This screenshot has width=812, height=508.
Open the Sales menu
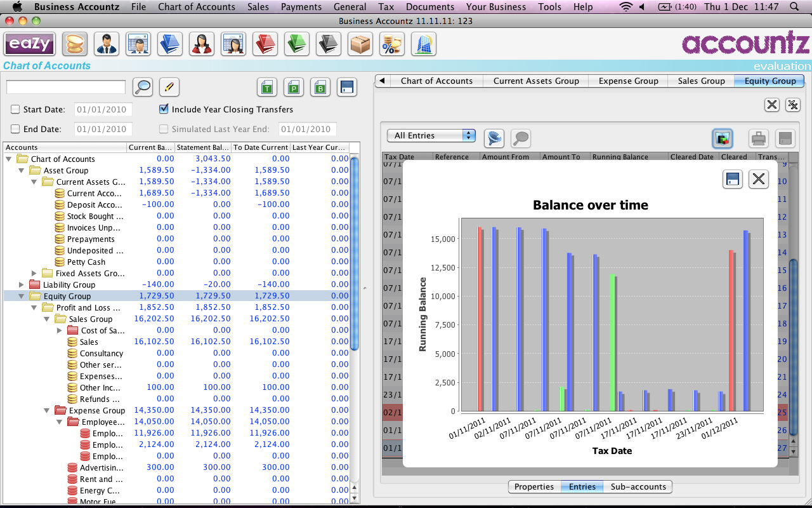(x=258, y=7)
